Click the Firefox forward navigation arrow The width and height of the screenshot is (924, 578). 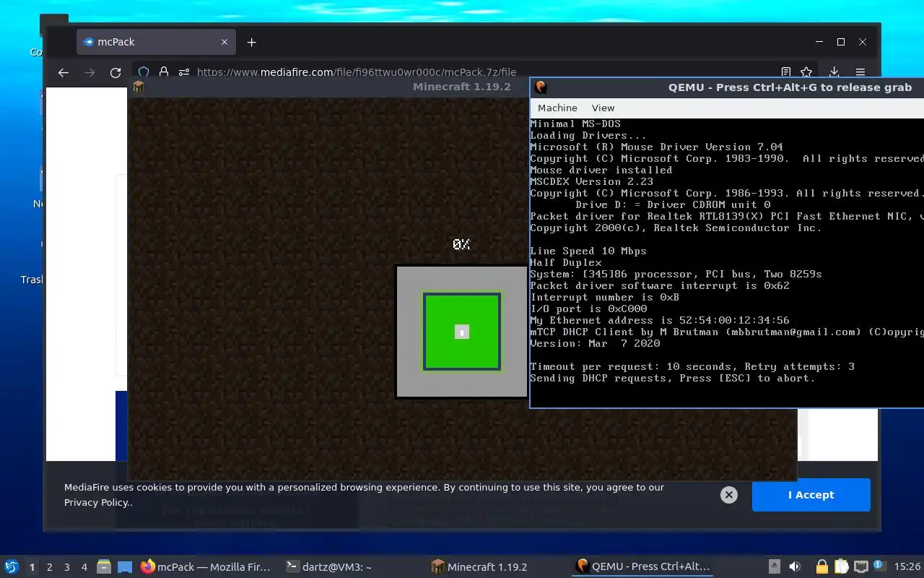click(x=90, y=72)
